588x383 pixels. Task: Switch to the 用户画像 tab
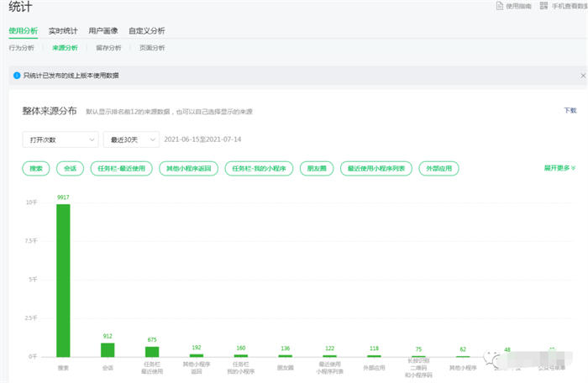coord(102,30)
